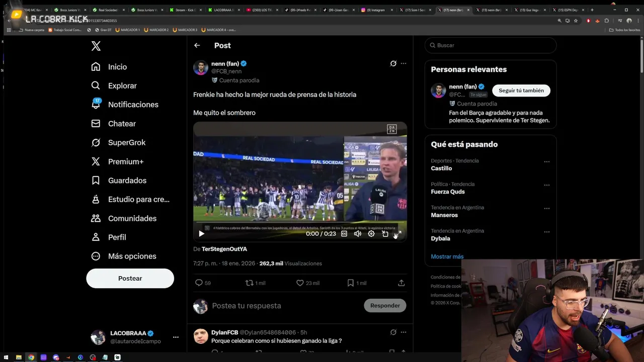Open nenn (fan) in Personas relevantes
The height and width of the screenshot is (362, 644).
(x=462, y=86)
